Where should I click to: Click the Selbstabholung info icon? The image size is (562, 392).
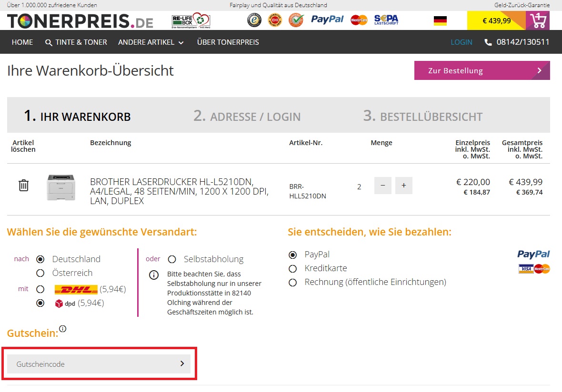tap(154, 275)
